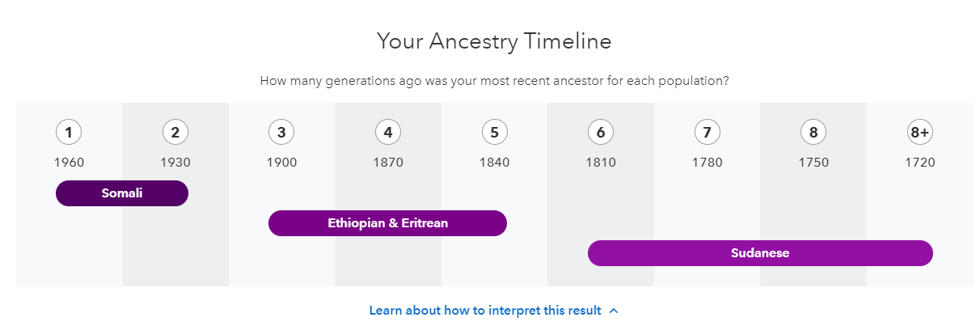Image resolution: width=980 pixels, height=326 pixels.
Task: Collapse the interpretation section using the chevron
Action: click(x=614, y=311)
